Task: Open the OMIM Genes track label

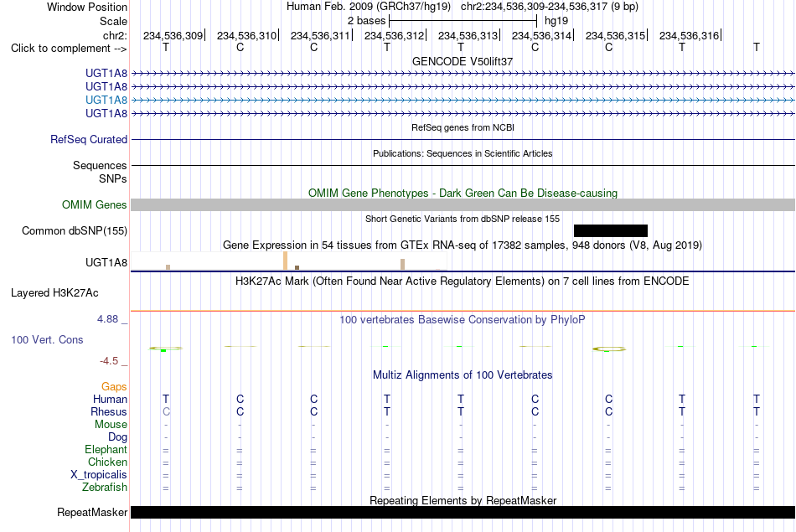Action: (95, 204)
